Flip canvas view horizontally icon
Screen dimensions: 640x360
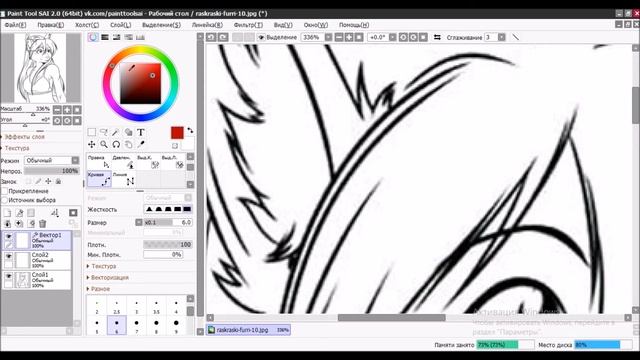click(437, 37)
